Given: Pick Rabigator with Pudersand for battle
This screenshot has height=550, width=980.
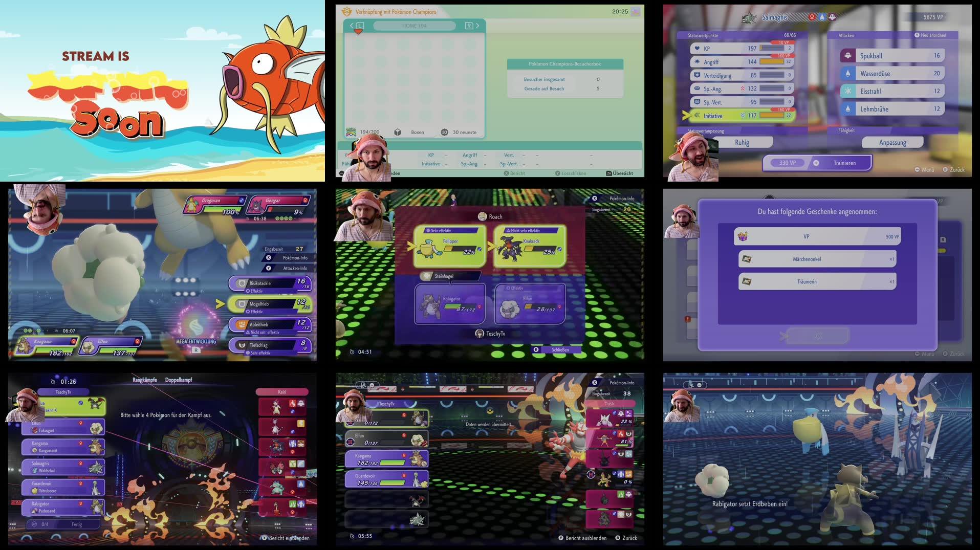Looking at the screenshot, I should point(63,507).
